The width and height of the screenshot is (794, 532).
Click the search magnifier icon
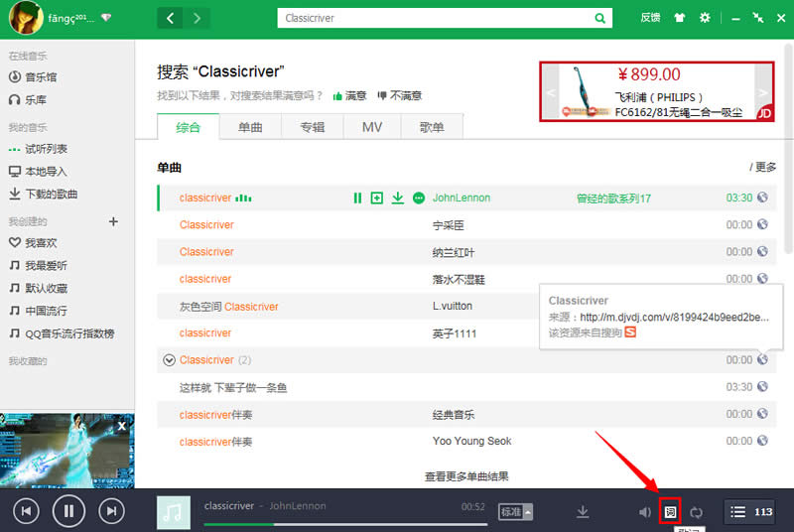(599, 18)
